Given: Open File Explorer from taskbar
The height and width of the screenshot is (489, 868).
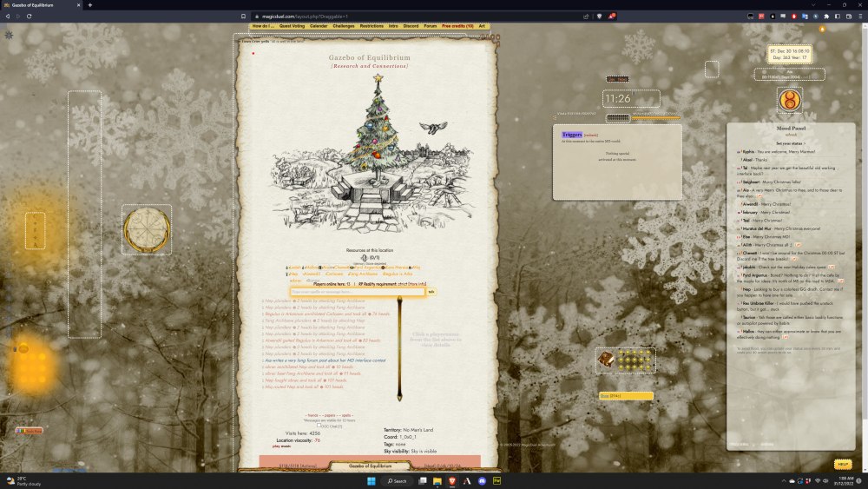Looking at the screenshot, I should pos(437,480).
